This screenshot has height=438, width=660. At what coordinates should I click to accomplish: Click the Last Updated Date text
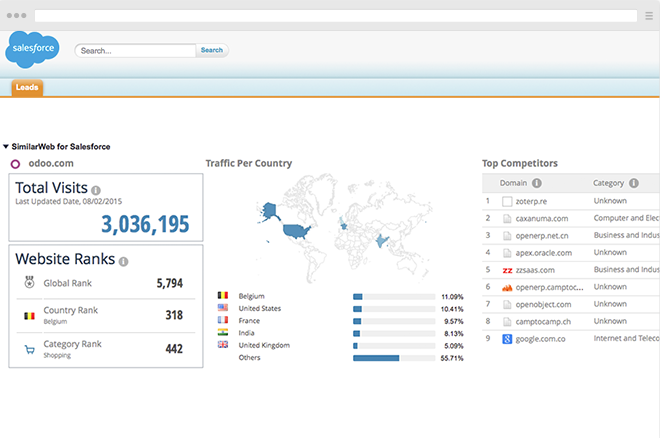[69, 202]
